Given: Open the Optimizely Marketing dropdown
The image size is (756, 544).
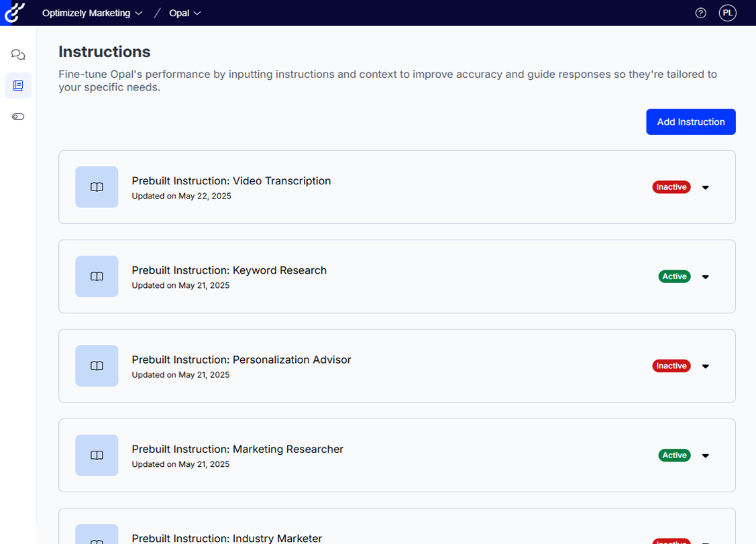Looking at the screenshot, I should [x=92, y=13].
